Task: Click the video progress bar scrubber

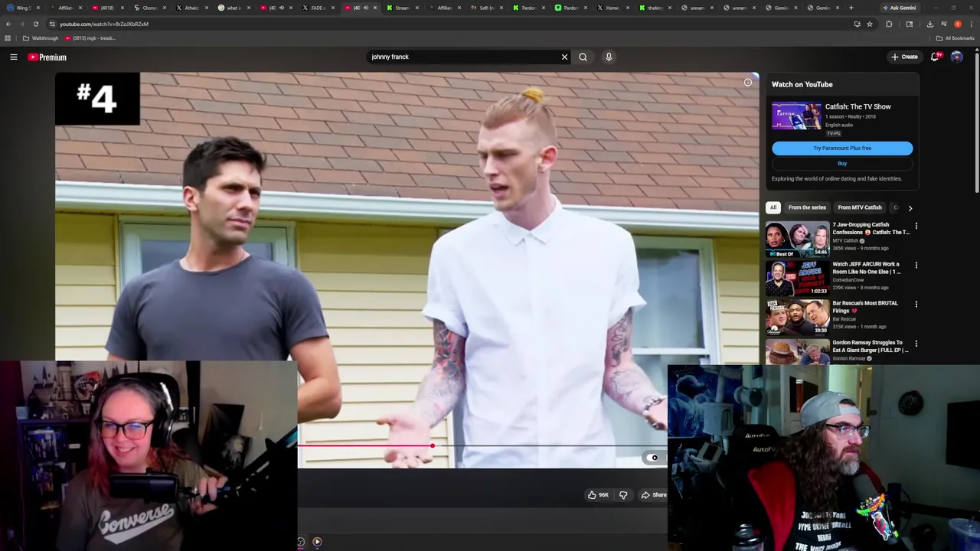Action: pyautogui.click(x=433, y=445)
